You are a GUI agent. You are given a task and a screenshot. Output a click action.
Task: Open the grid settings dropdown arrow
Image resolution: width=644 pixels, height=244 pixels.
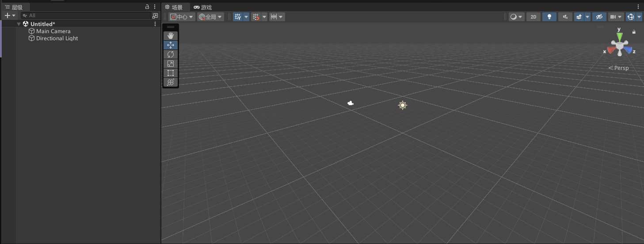pyautogui.click(x=246, y=17)
